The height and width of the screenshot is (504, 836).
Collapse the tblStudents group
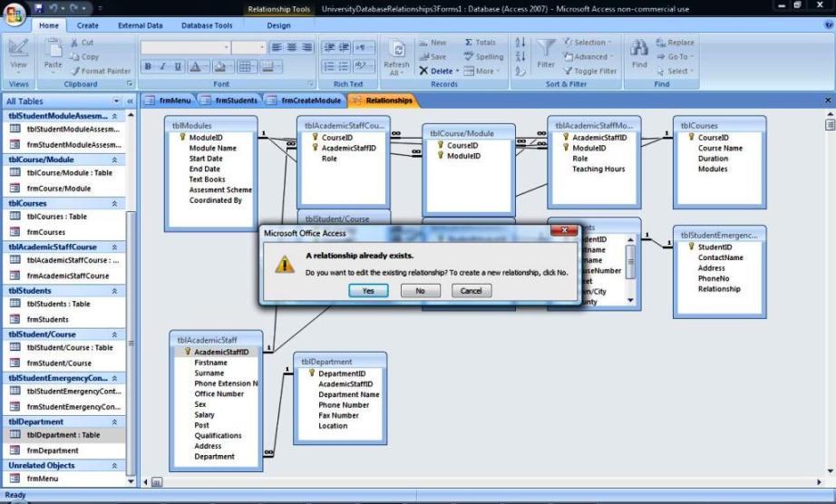[114, 291]
